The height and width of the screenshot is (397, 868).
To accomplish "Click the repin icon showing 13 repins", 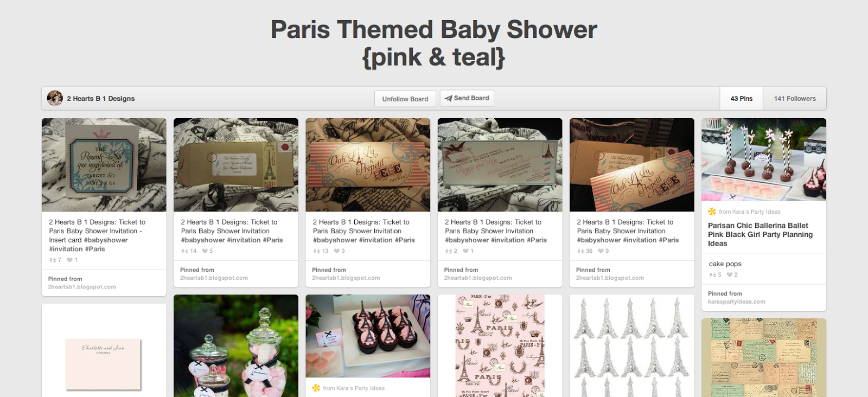I will [317, 251].
